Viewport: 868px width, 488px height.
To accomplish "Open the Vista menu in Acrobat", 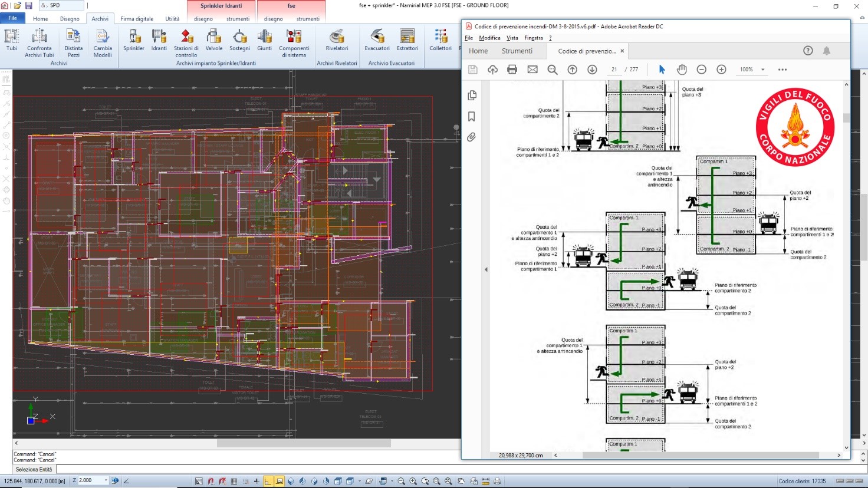I will point(512,38).
